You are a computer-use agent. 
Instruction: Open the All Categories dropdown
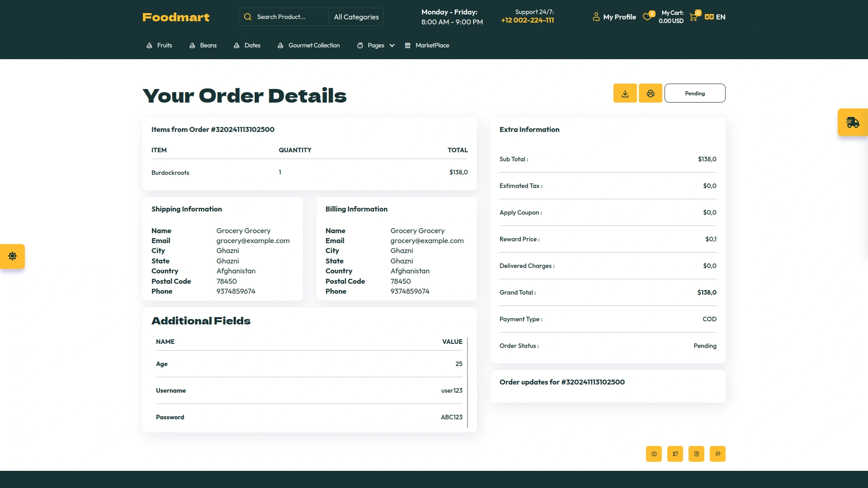click(x=356, y=17)
